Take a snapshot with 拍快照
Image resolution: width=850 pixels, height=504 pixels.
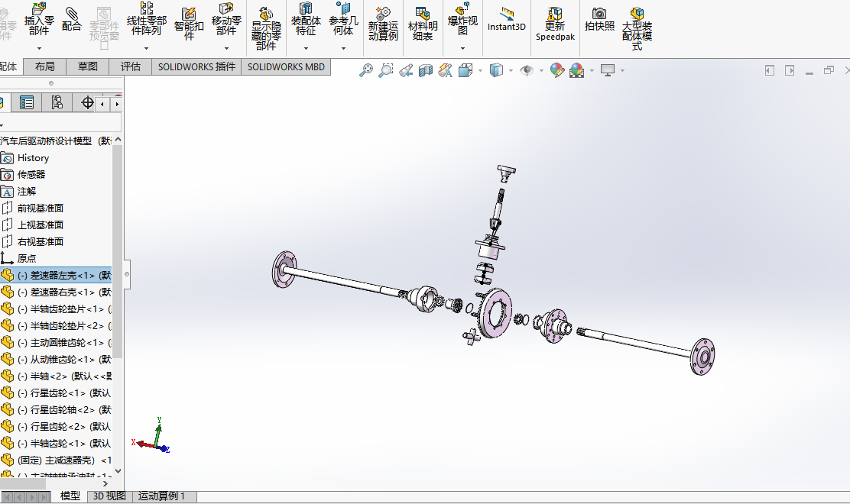(x=599, y=20)
